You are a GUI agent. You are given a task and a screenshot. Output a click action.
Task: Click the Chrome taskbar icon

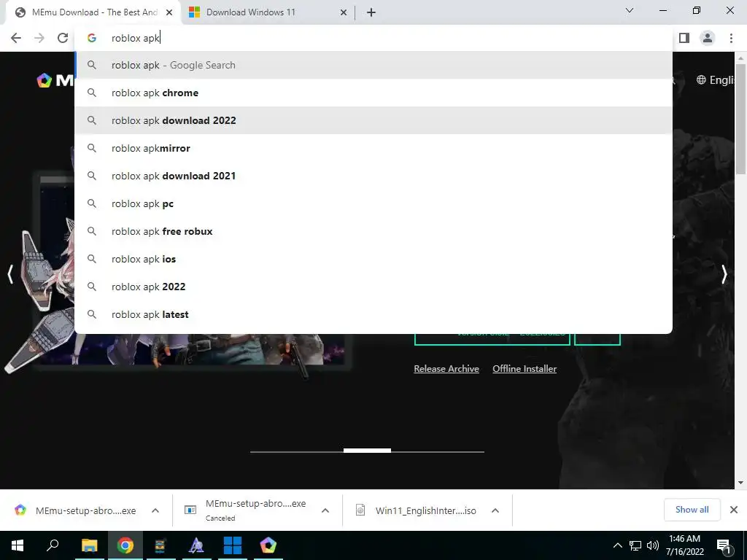(125, 545)
